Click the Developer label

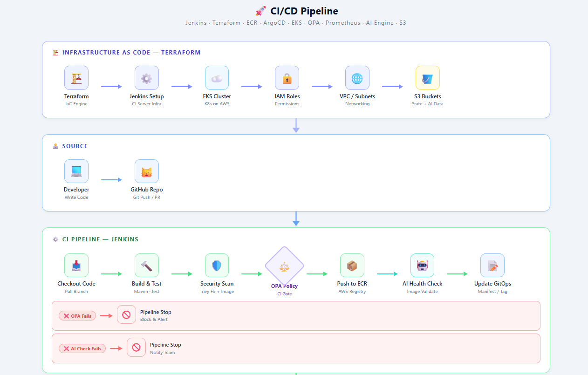click(76, 190)
